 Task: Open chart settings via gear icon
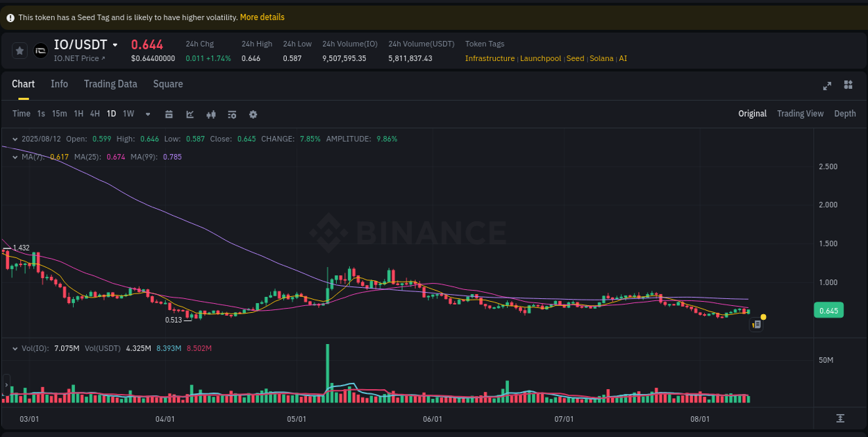(253, 114)
